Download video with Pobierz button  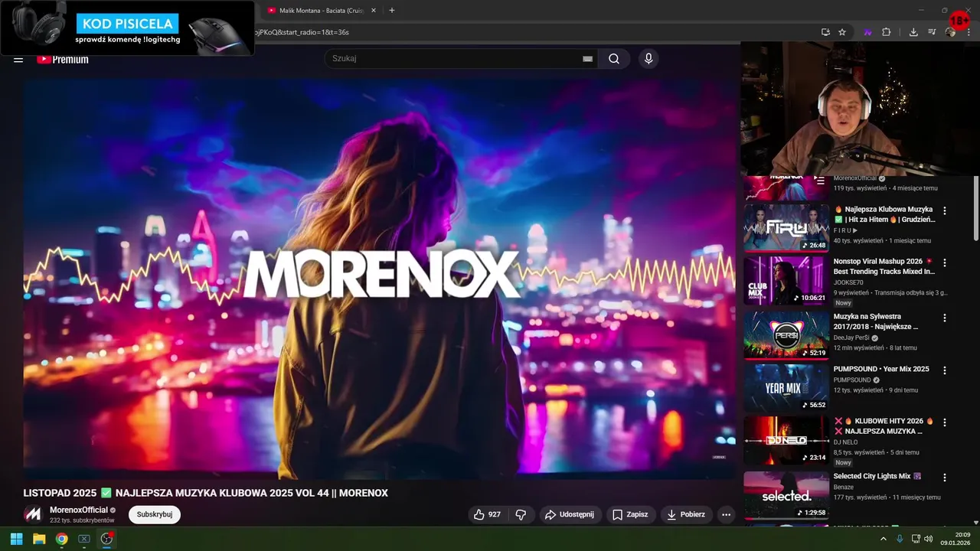click(x=686, y=514)
